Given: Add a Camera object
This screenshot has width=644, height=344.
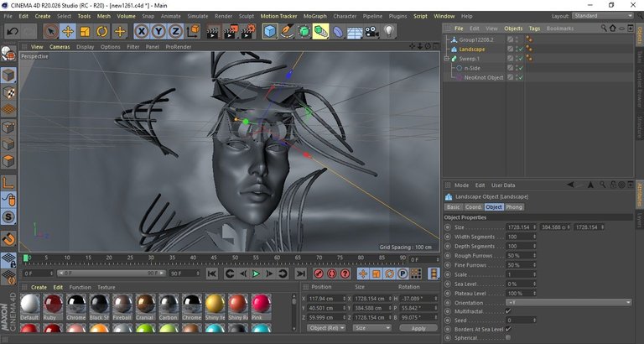Looking at the screenshot, I should coord(371,31).
